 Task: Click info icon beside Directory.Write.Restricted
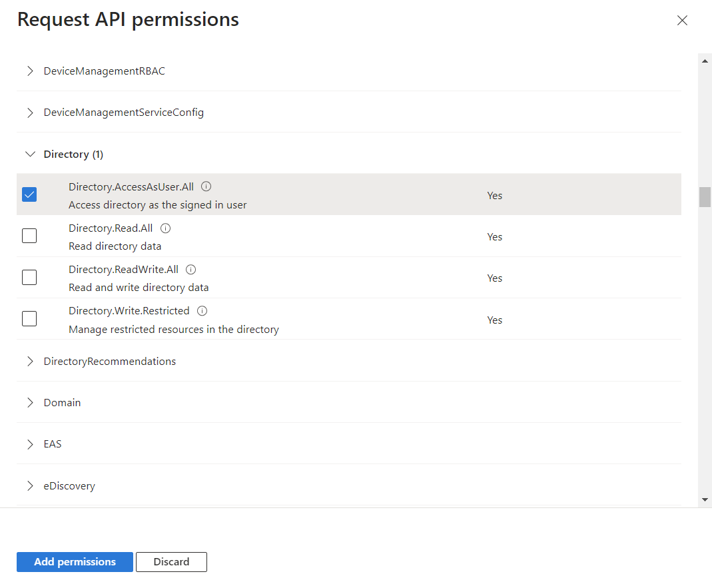tap(202, 311)
